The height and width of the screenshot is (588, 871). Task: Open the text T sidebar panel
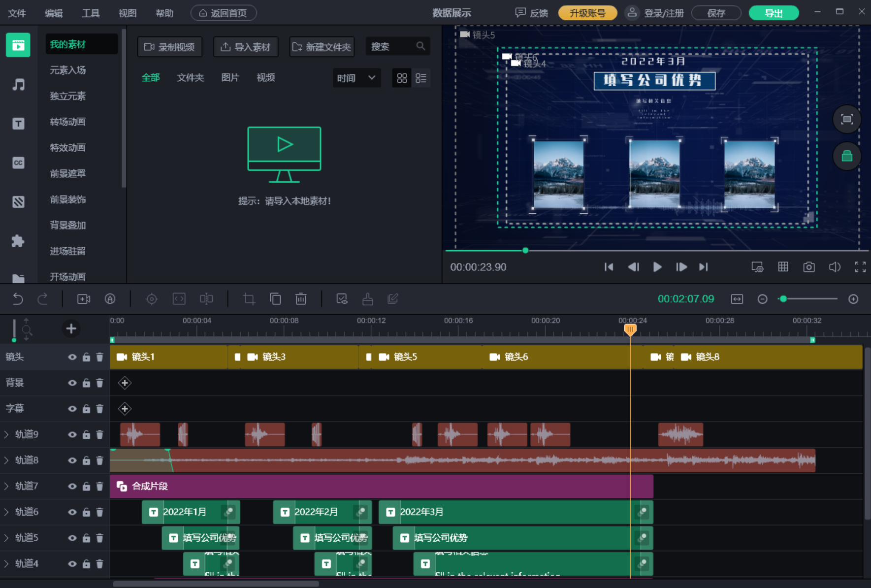[18, 124]
